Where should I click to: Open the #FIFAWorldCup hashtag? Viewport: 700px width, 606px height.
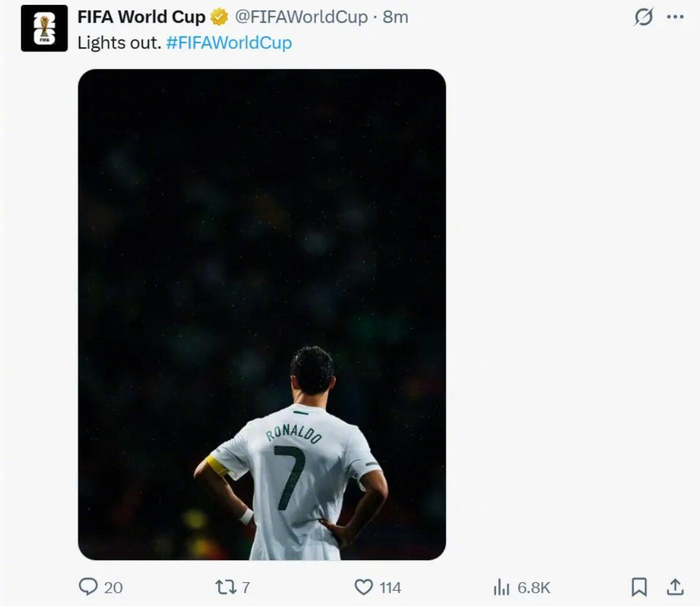tap(229, 43)
